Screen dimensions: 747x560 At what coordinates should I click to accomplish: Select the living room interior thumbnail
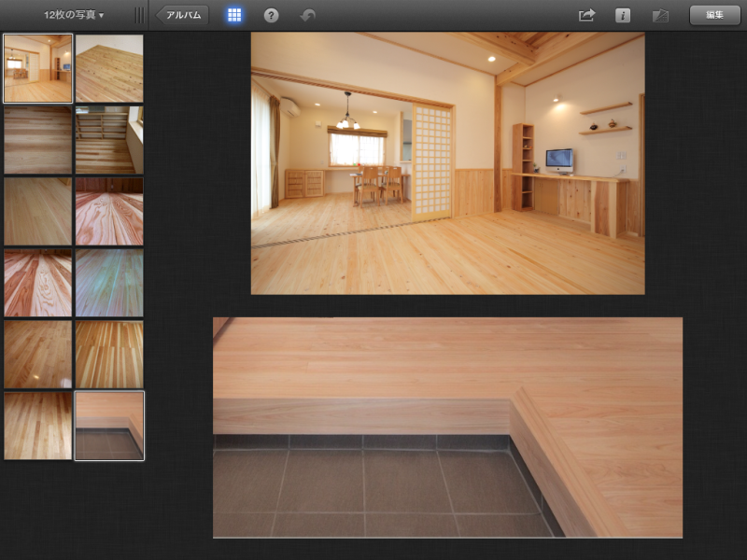pyautogui.click(x=37, y=68)
